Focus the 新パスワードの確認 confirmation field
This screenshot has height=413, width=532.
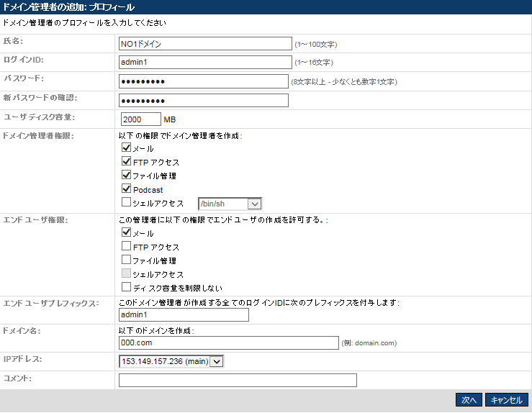point(203,101)
